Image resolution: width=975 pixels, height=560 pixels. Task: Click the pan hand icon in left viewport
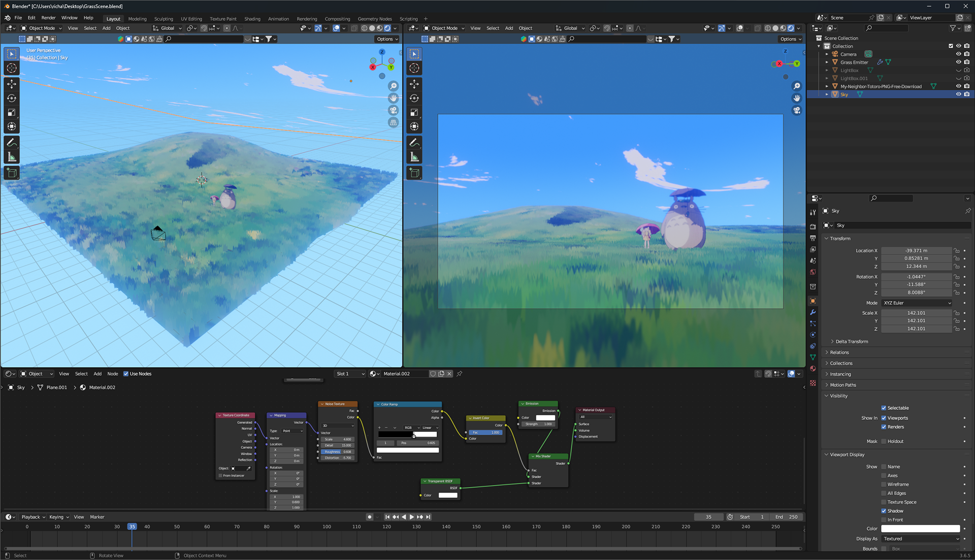point(393,98)
